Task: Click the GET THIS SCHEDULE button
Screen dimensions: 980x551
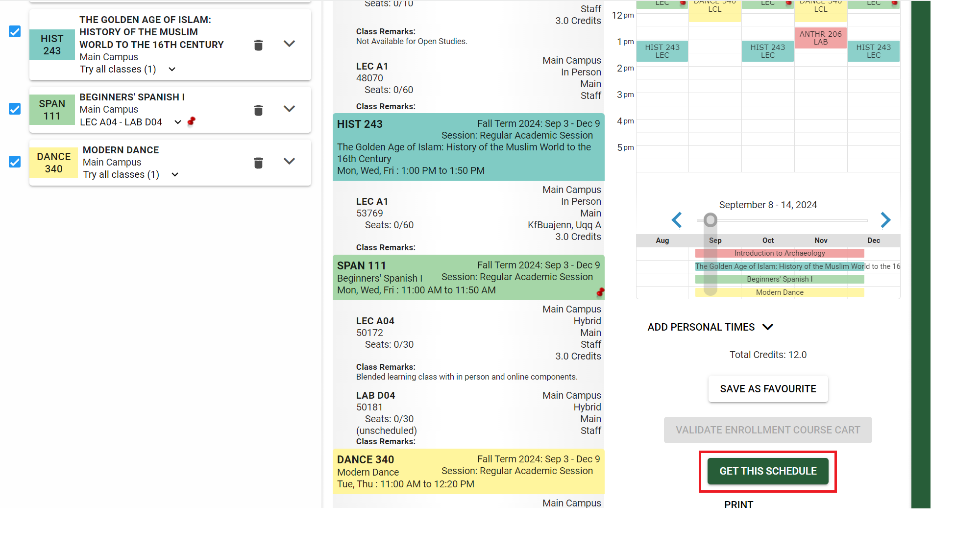Action: pos(767,471)
